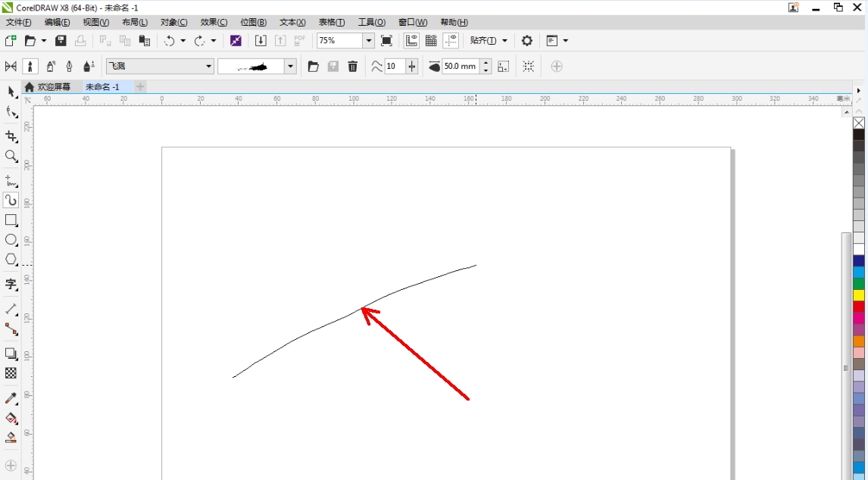Image resolution: width=868 pixels, height=480 pixels.
Task: Toggle the show rulers button
Action: click(x=412, y=41)
